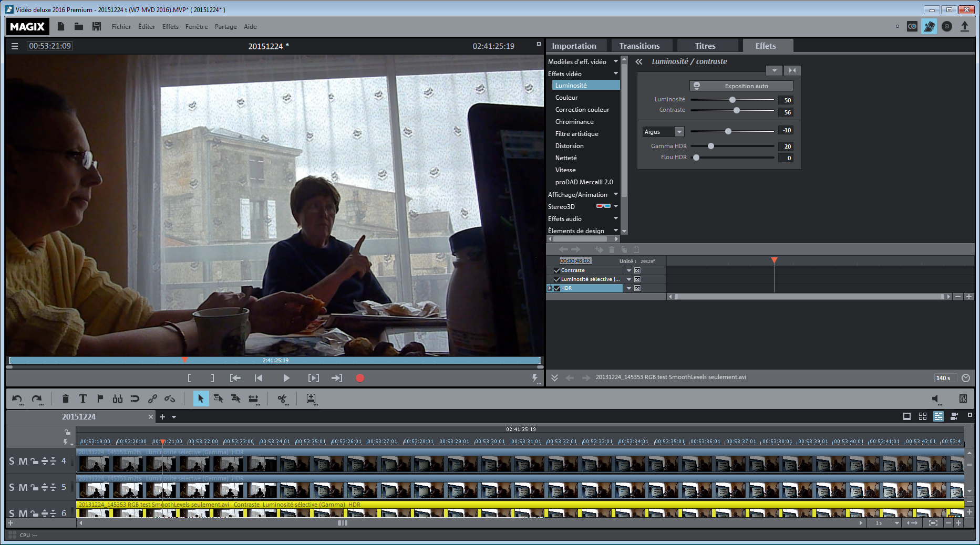Screen dimensions: 980x545
Task: Click the save project floppy icon
Action: 97,26
